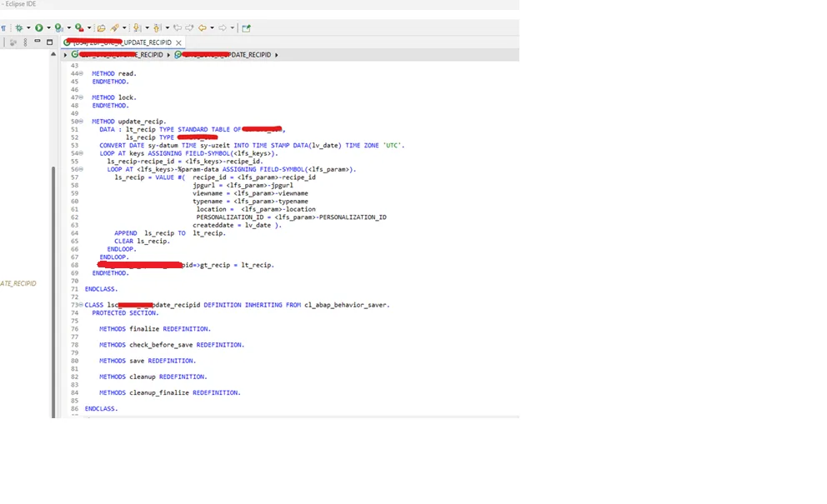The height and width of the screenshot is (504, 827).
Task: Click the Show Whitespace Characters pilcrow icon
Action: coord(3,28)
